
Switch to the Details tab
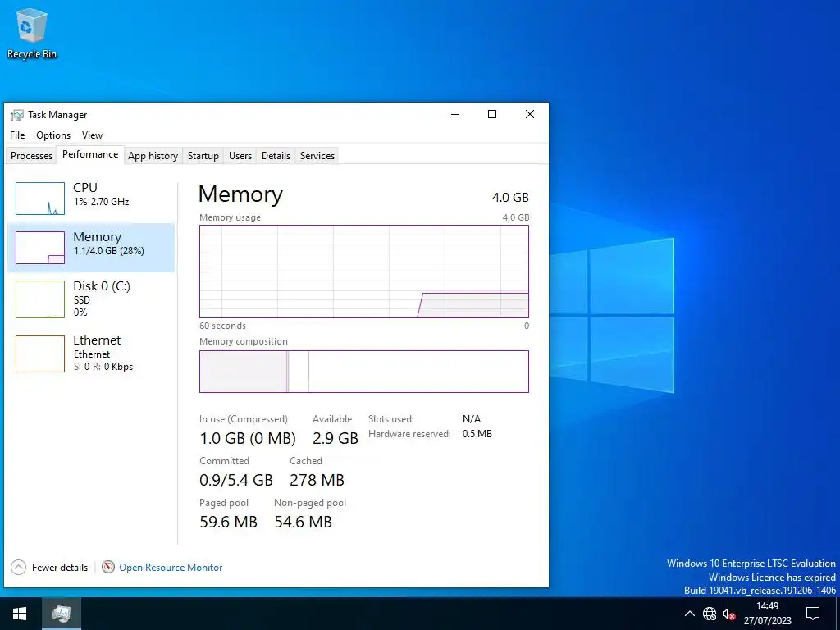point(276,156)
